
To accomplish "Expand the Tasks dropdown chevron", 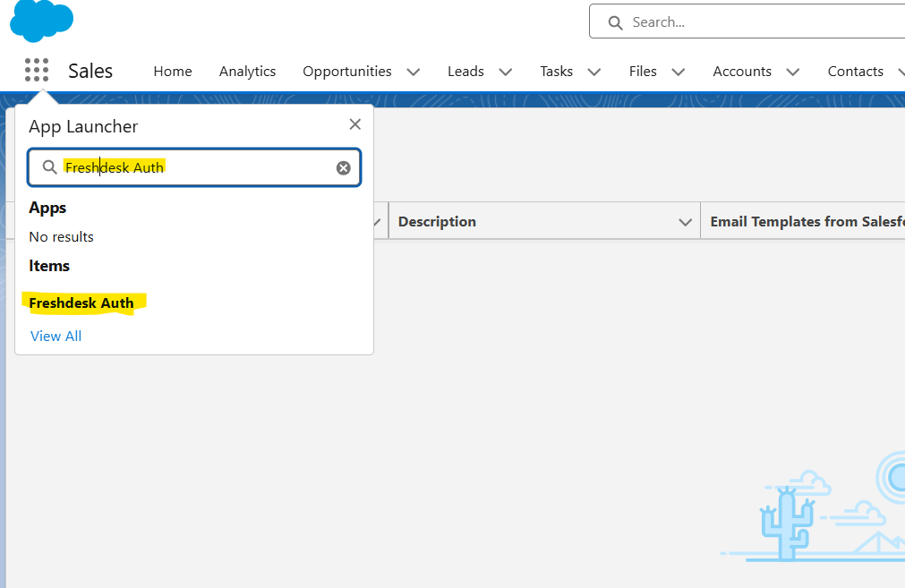I will click(594, 72).
